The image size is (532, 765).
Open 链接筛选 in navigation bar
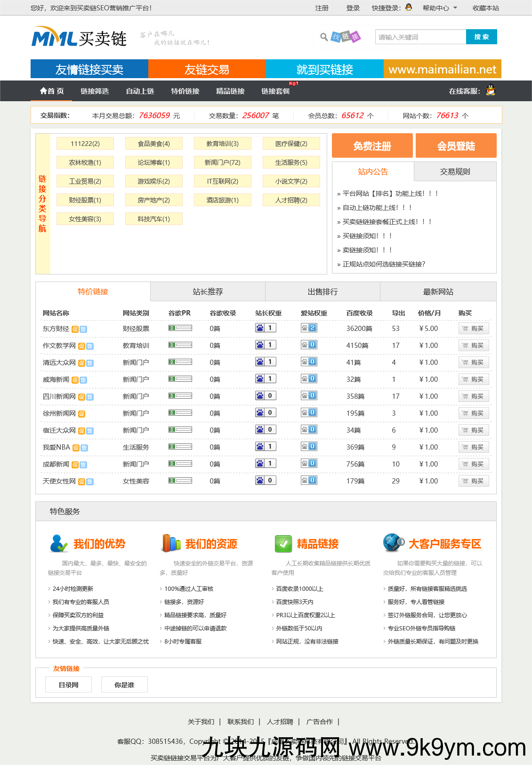coord(95,91)
